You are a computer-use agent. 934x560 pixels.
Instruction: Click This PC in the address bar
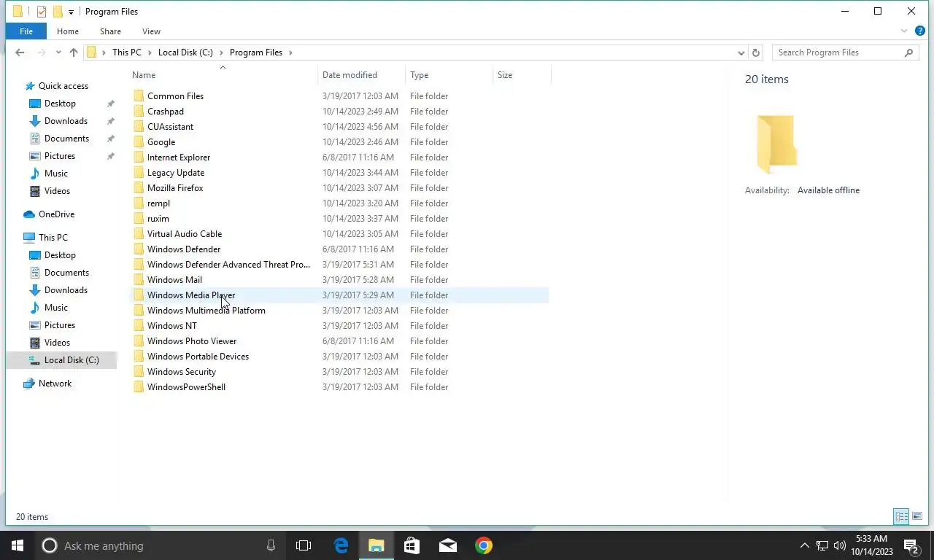pos(127,52)
